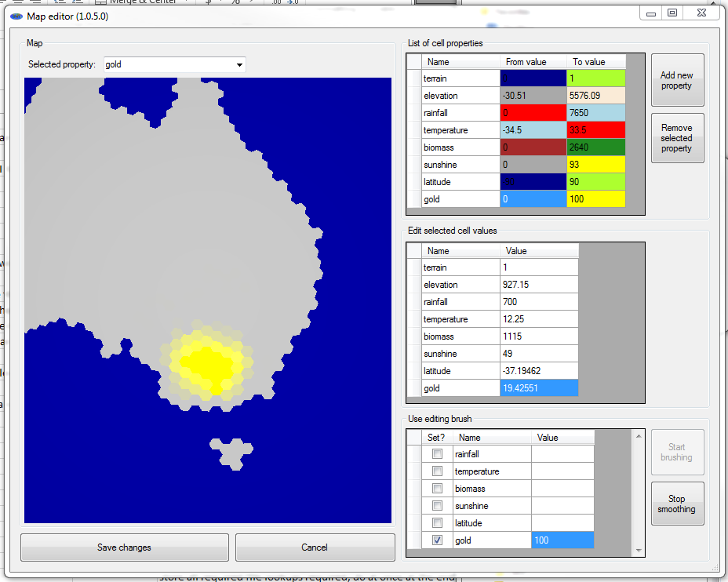Uncheck the gold brush checkbox

click(437, 540)
